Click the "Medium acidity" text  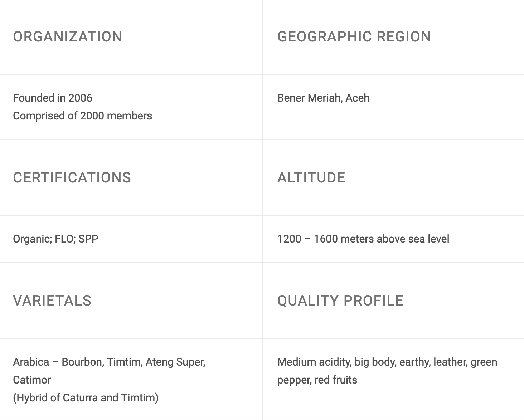[314, 362]
